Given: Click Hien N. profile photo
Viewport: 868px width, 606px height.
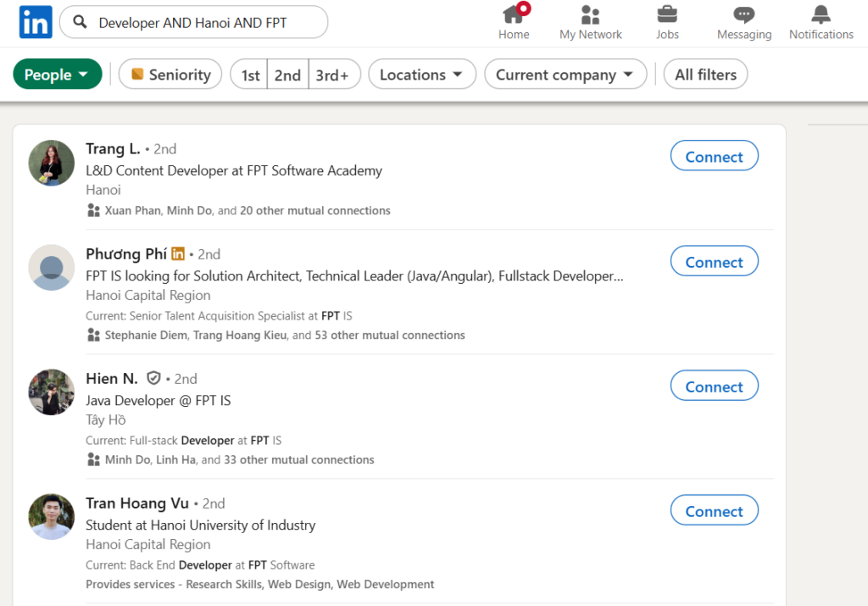Looking at the screenshot, I should tap(52, 392).
